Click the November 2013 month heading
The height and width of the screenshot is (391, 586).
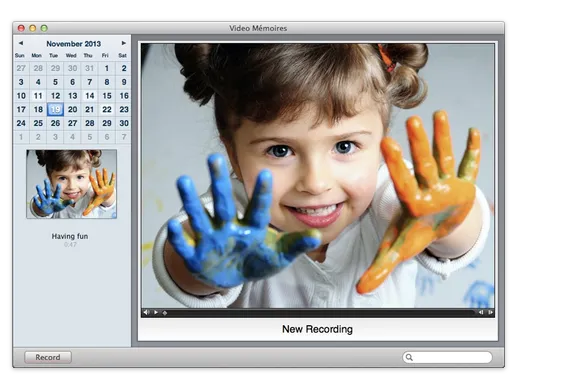coord(74,44)
